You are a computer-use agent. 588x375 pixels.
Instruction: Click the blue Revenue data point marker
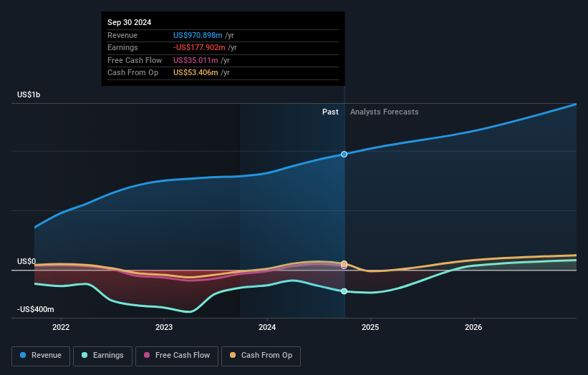(x=344, y=155)
